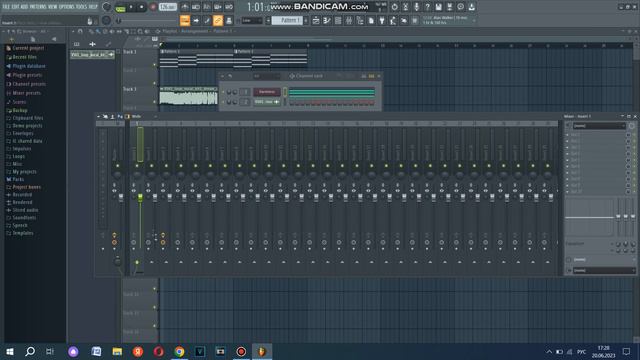Toggle the orange graph editor icon in Channel rack

point(371,76)
